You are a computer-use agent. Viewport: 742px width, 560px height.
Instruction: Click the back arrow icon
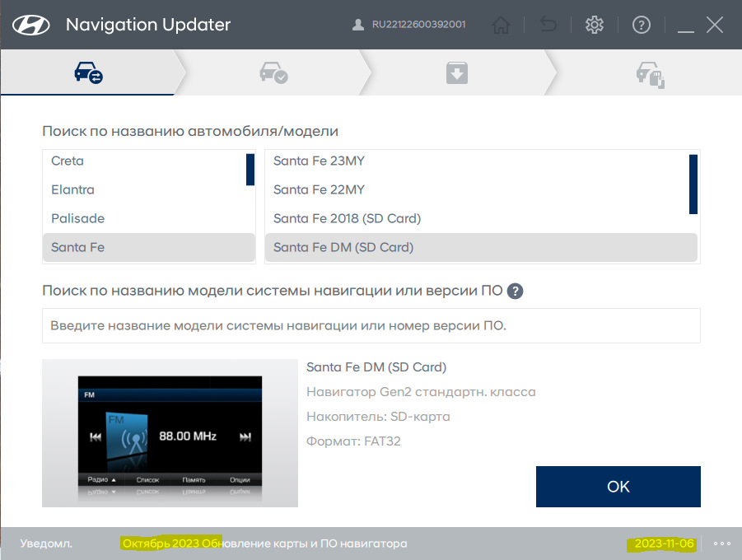pyautogui.click(x=548, y=24)
